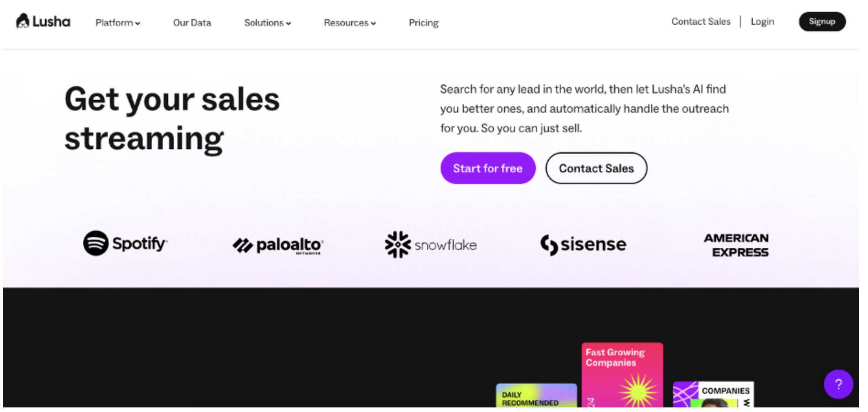Click the Lusha logo icon
The width and height of the screenshot is (868, 412).
pos(23,21)
